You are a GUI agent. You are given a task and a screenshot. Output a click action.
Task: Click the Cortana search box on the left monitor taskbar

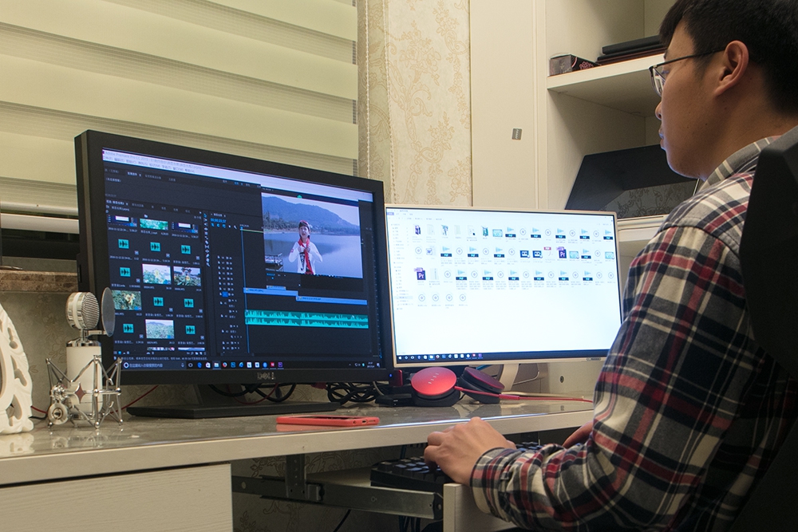[154, 365]
